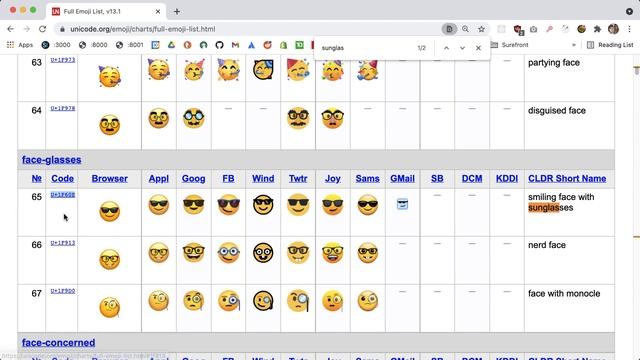Click the GMail sunglasses emoji image
Screen dimensions: 640x360
point(402,204)
